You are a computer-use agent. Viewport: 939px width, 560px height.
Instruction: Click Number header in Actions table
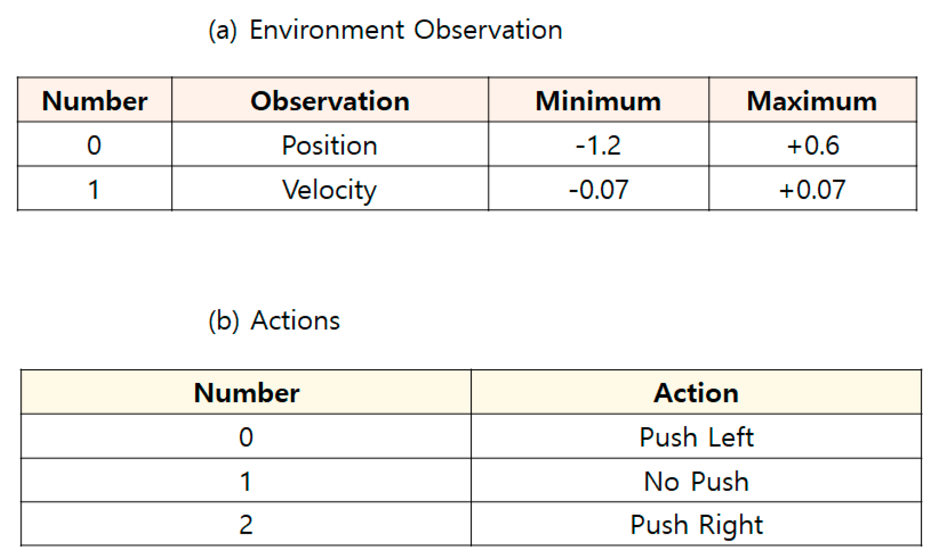(246, 392)
